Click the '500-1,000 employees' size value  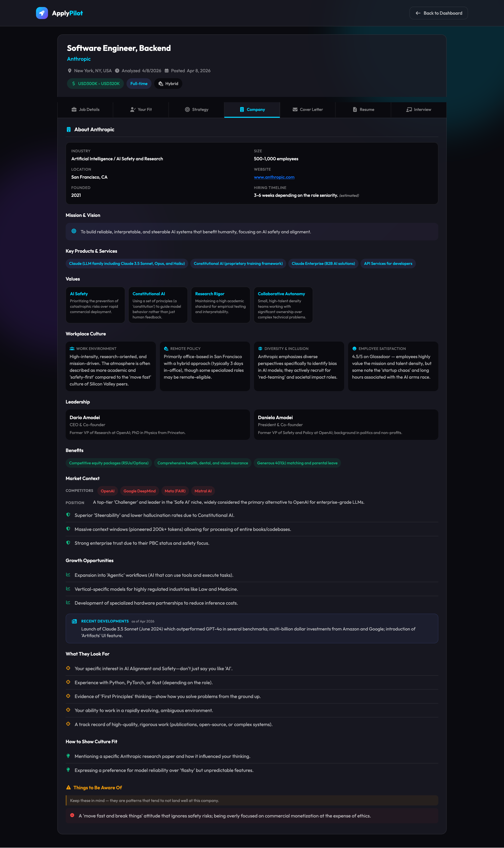tap(276, 159)
